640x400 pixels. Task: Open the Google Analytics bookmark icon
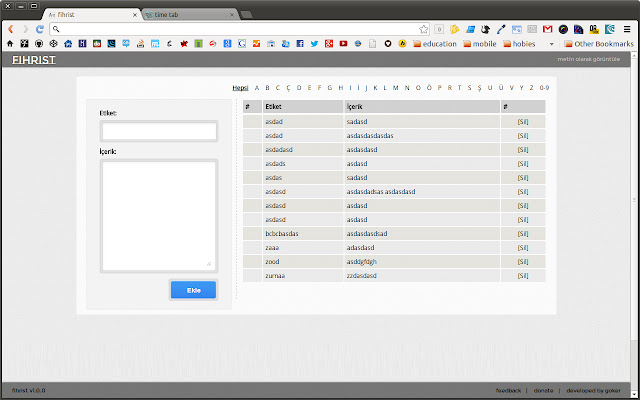(256, 44)
